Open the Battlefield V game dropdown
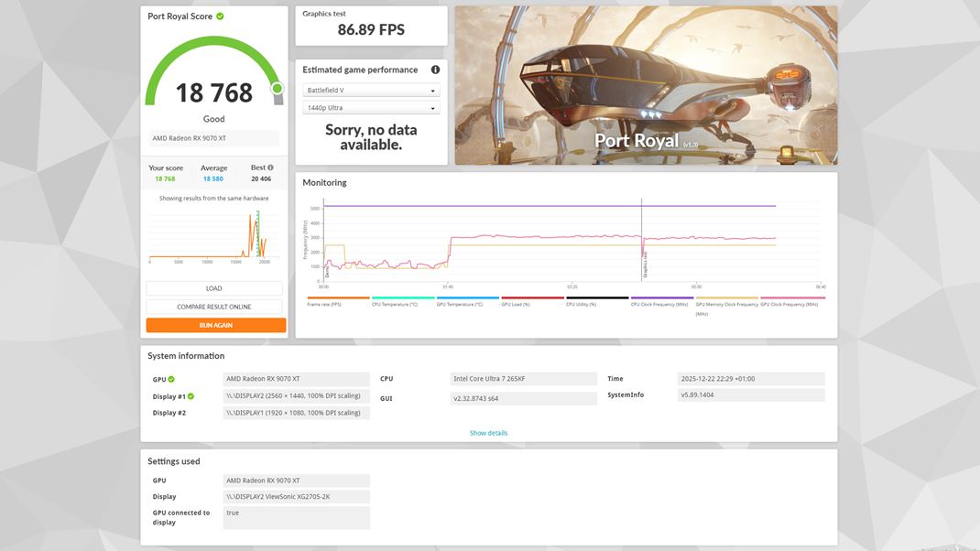Image resolution: width=980 pixels, height=551 pixels. (x=370, y=89)
